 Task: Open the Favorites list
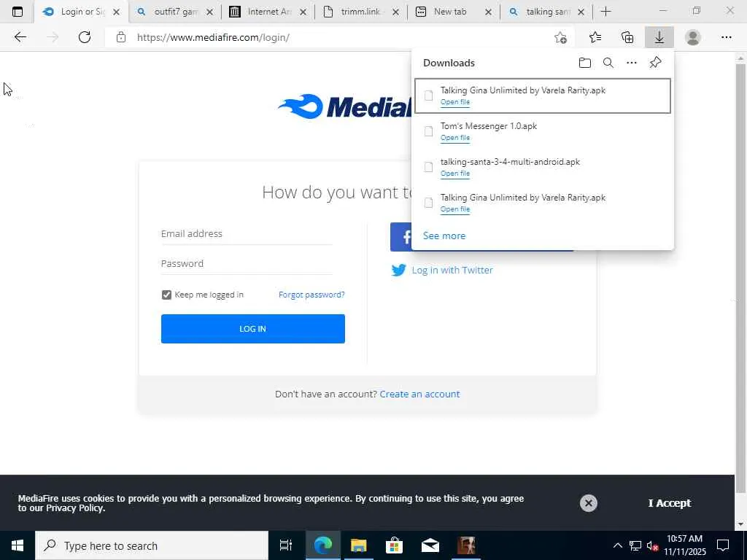click(x=595, y=37)
